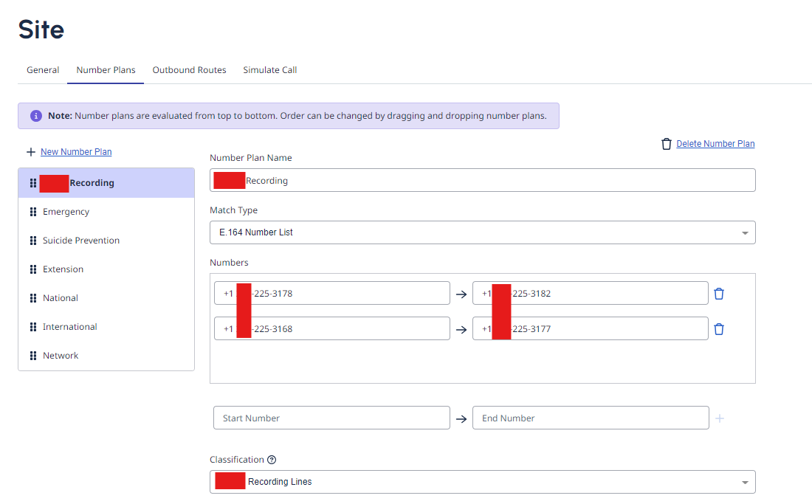
Task: Delete the 225-3178 number range row
Action: pos(719,294)
